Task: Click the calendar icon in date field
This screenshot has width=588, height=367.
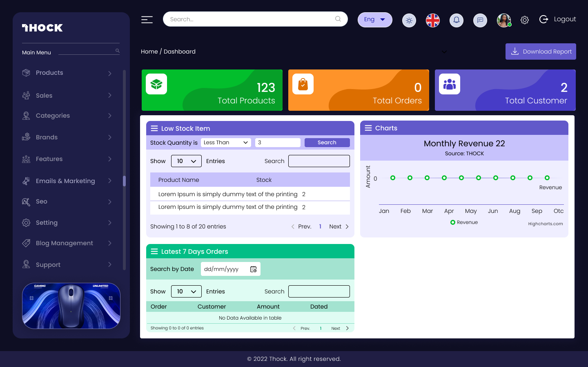Action: tap(253, 269)
